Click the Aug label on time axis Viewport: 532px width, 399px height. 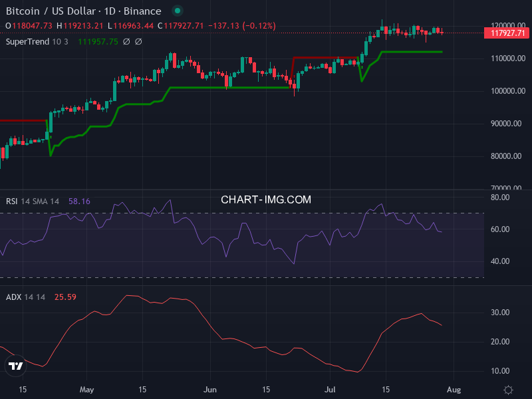tap(454, 390)
